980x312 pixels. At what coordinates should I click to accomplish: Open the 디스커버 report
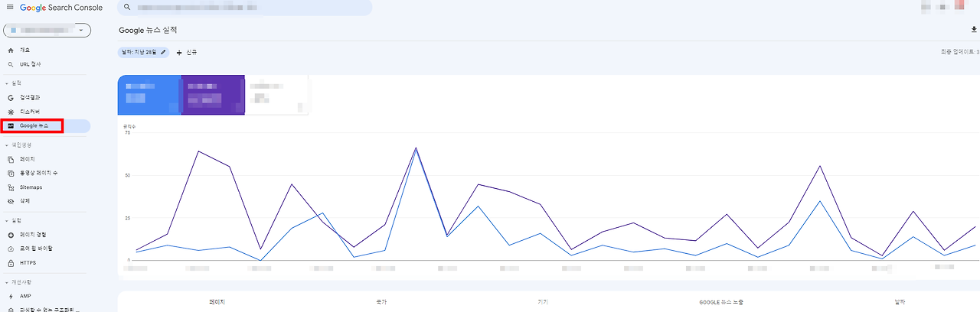pyautogui.click(x=31, y=112)
